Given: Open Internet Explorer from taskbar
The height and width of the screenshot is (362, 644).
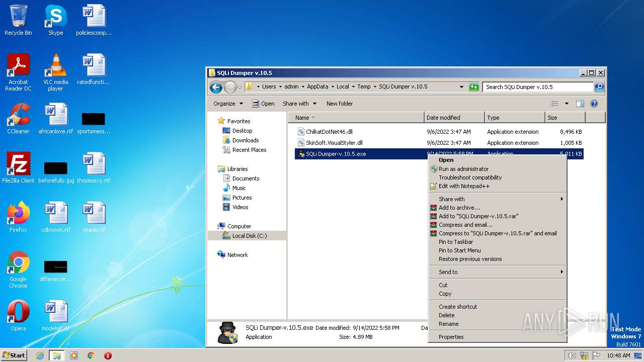Looking at the screenshot, I should click(x=40, y=355).
